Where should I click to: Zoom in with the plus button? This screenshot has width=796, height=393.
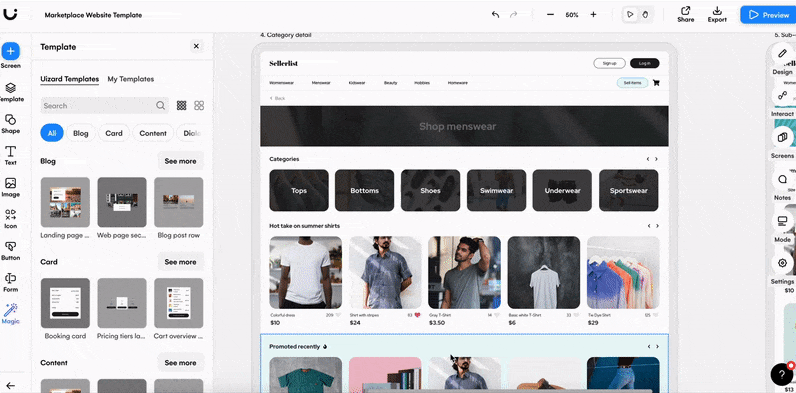(x=593, y=15)
